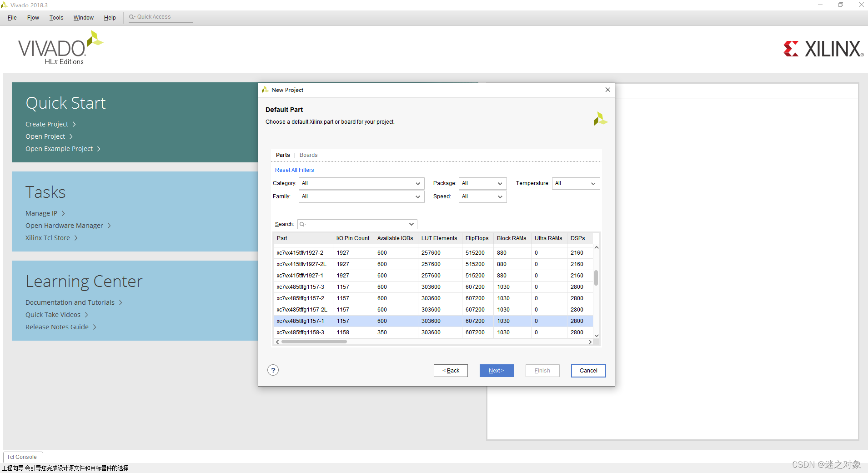
Task: Close the New Project dialog
Action: tap(608, 90)
